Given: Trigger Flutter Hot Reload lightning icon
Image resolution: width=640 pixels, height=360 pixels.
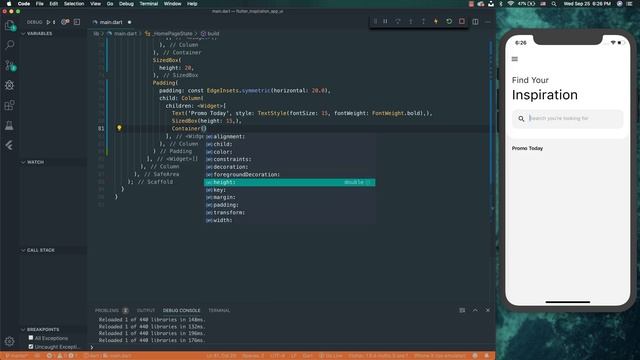Looking at the screenshot, I should pos(436,21).
